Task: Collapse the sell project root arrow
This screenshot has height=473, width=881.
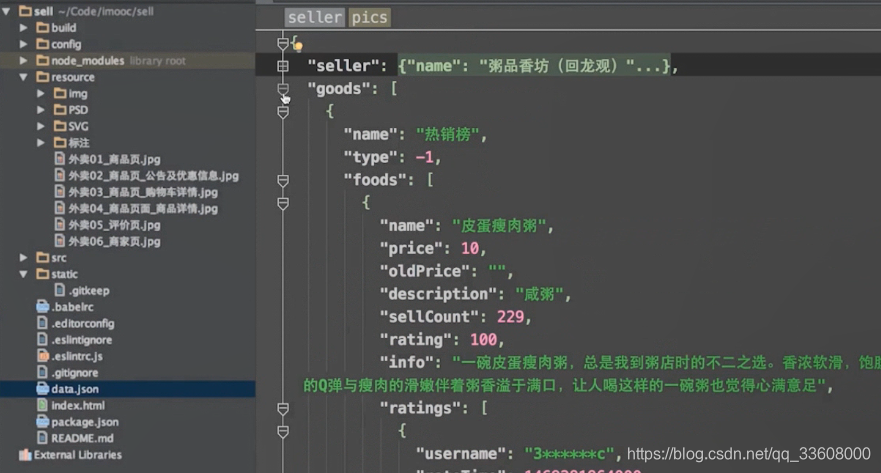Action: [x=6, y=11]
